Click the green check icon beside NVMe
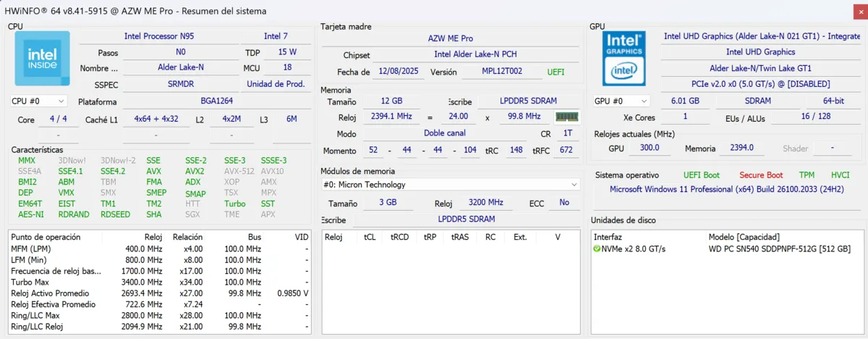 pos(597,248)
